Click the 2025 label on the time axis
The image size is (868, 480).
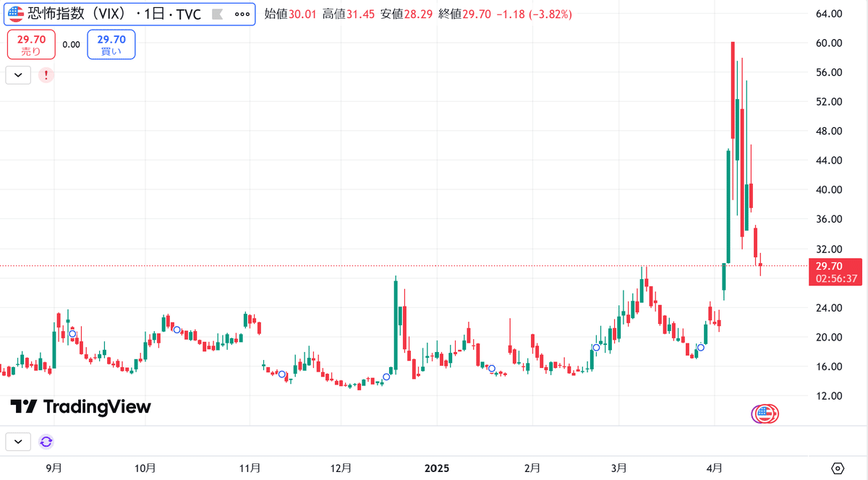[436, 468]
